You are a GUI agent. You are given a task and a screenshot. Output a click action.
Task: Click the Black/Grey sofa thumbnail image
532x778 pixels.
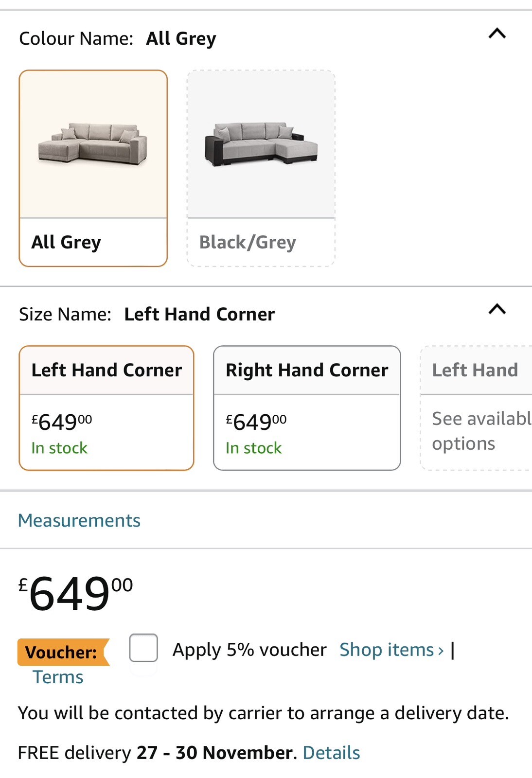[x=261, y=146]
